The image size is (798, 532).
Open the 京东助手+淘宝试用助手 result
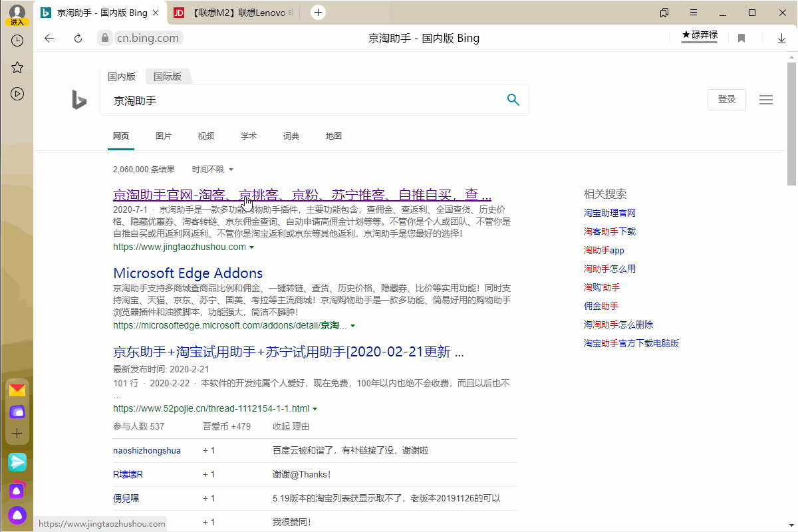289,352
